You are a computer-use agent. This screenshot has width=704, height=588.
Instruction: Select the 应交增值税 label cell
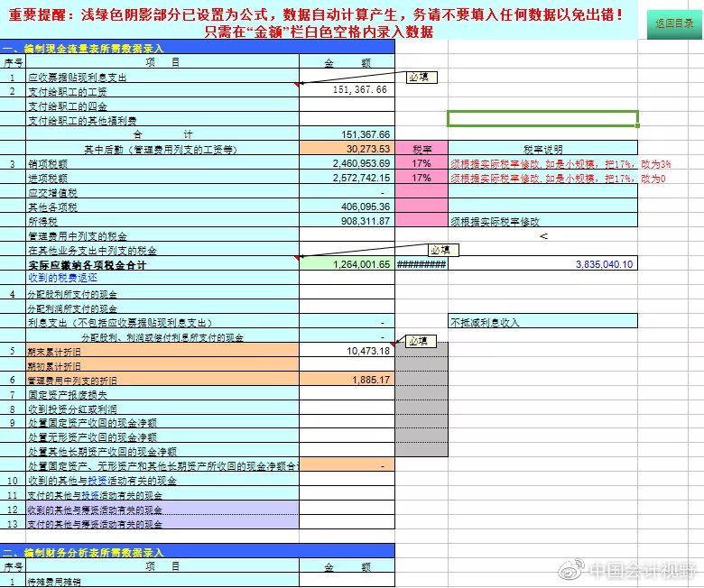click(x=162, y=191)
